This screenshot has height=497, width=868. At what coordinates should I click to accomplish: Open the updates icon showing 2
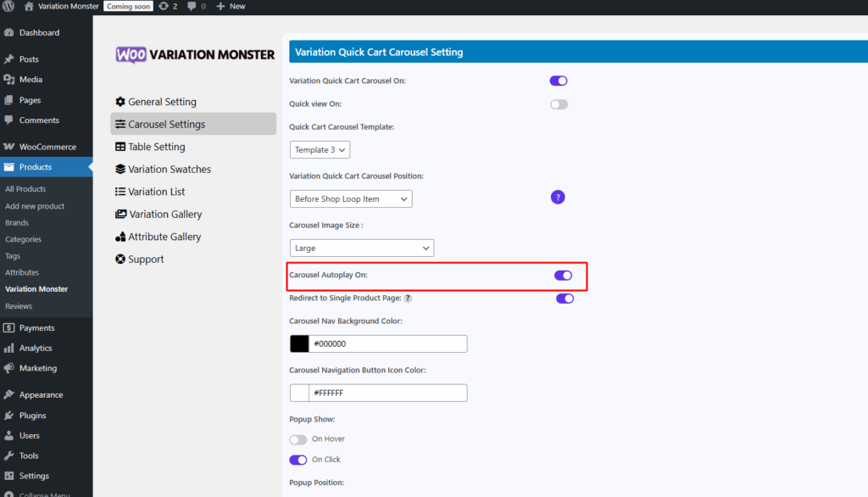(x=164, y=6)
